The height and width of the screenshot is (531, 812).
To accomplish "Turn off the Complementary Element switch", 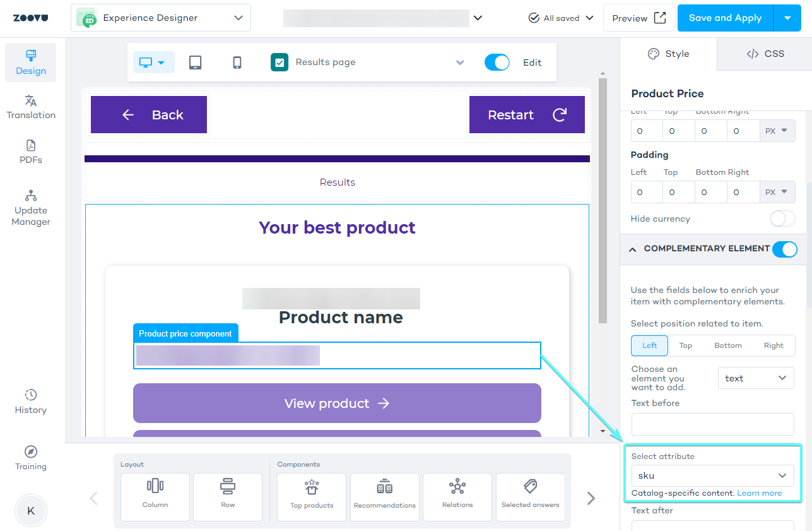I will pos(785,249).
